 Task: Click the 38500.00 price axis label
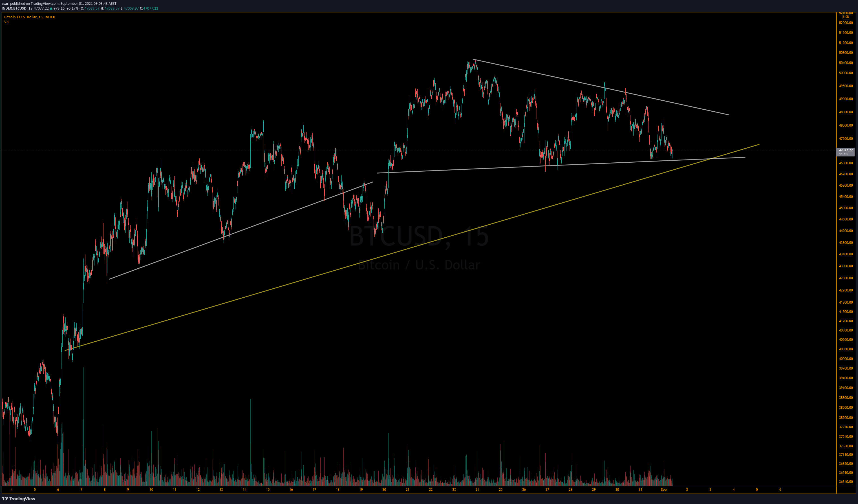tap(846, 407)
